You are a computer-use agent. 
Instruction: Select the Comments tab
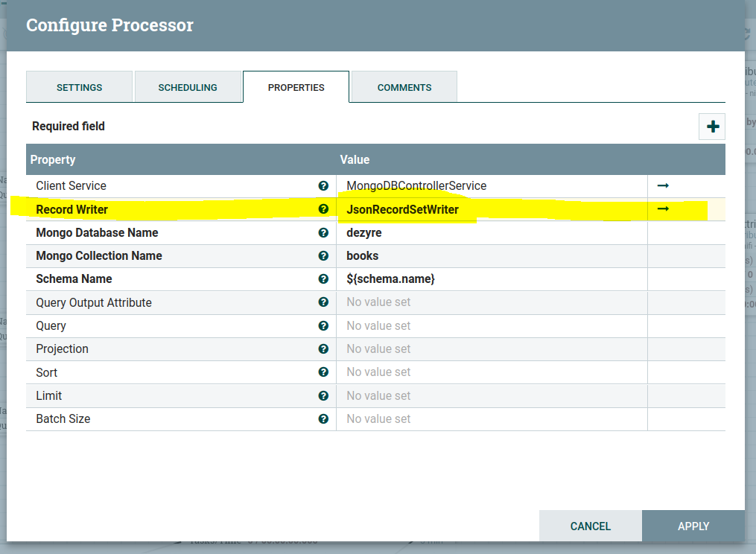(x=404, y=87)
